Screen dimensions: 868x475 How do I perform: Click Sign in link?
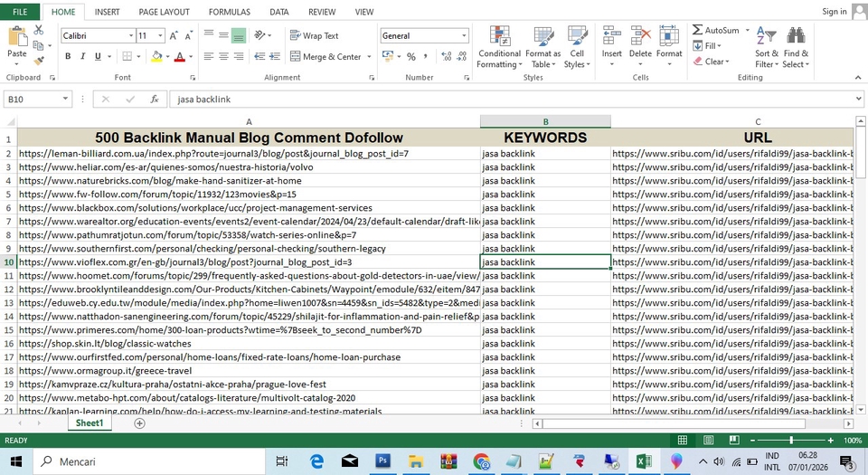click(835, 12)
